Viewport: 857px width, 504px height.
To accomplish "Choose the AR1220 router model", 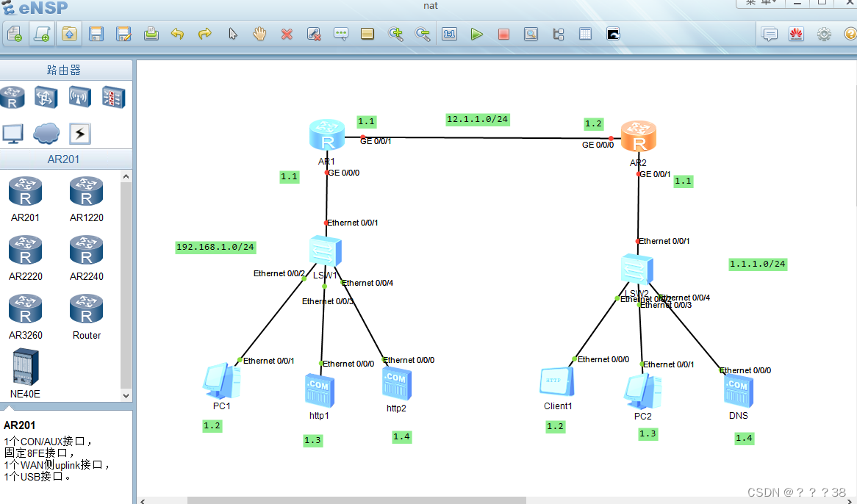I will click(x=86, y=199).
